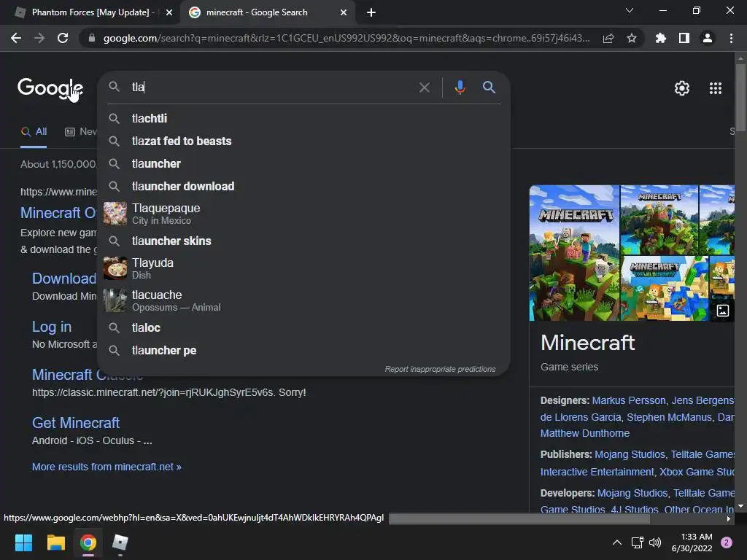This screenshot has width=747, height=560.
Task: Open the Chrome three-dot menu
Action: pyautogui.click(x=731, y=38)
